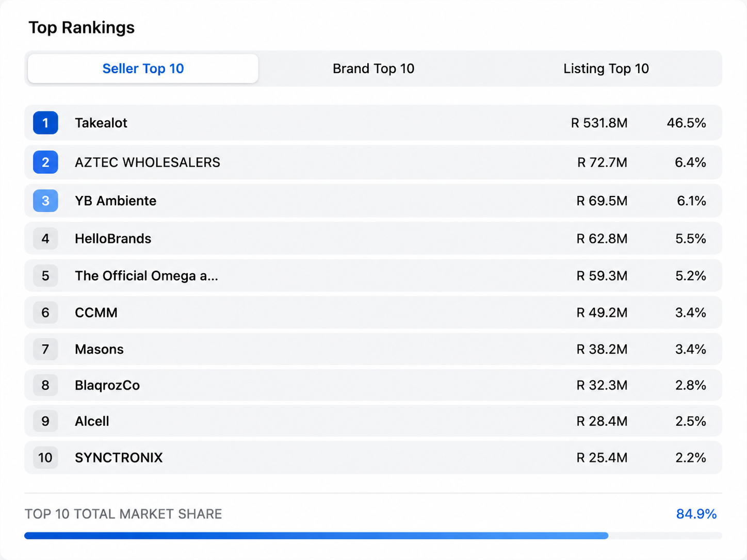Select the BlaqrozCo seller name

[x=107, y=385]
